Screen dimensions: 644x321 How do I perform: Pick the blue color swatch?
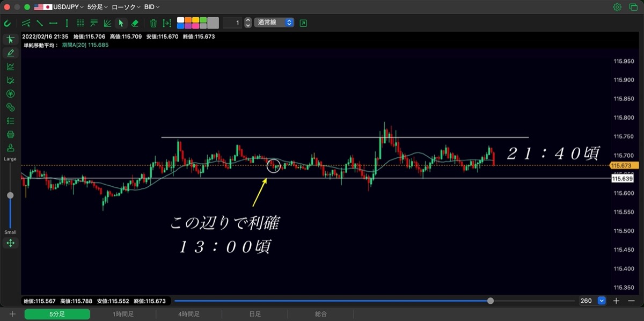coord(181,26)
